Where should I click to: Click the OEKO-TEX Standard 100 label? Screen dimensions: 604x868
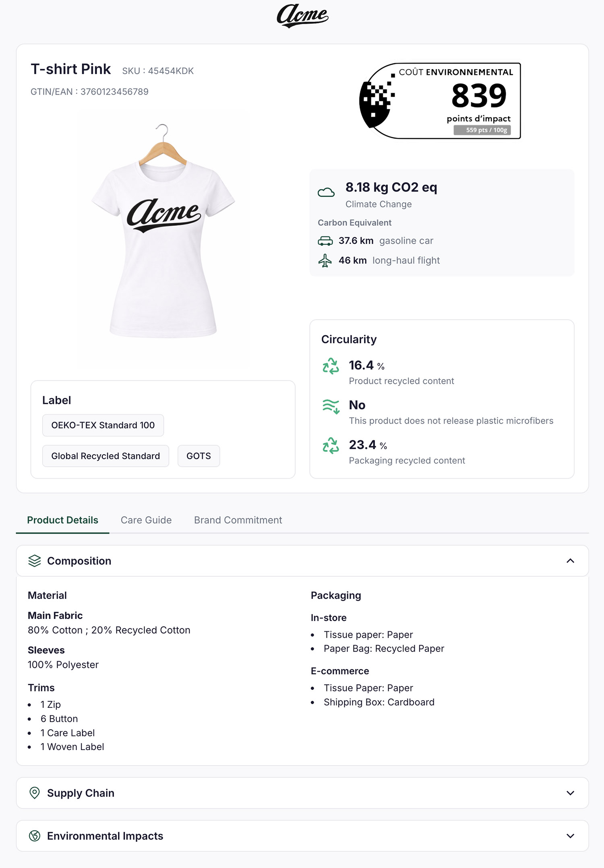[x=103, y=425]
